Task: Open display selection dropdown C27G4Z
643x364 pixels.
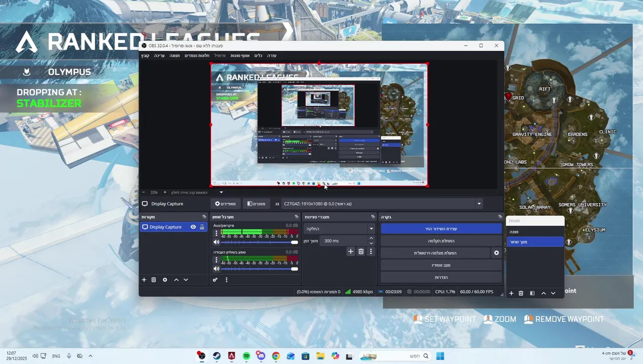Action: coord(382,204)
